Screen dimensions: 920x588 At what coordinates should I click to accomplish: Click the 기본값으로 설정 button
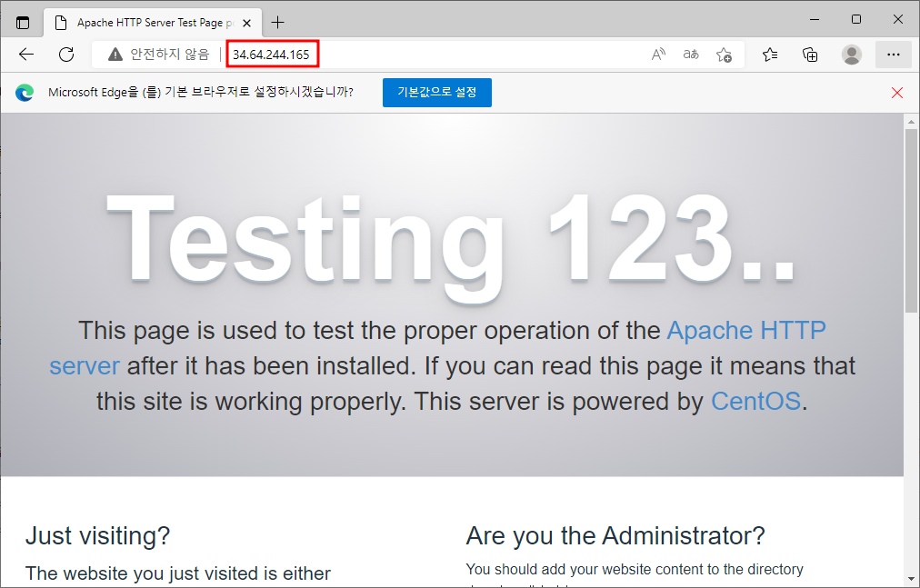tap(437, 93)
